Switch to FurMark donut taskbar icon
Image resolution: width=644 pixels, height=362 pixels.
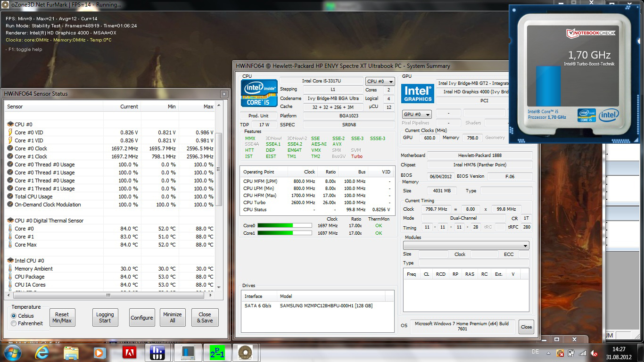pyautogui.click(x=245, y=353)
